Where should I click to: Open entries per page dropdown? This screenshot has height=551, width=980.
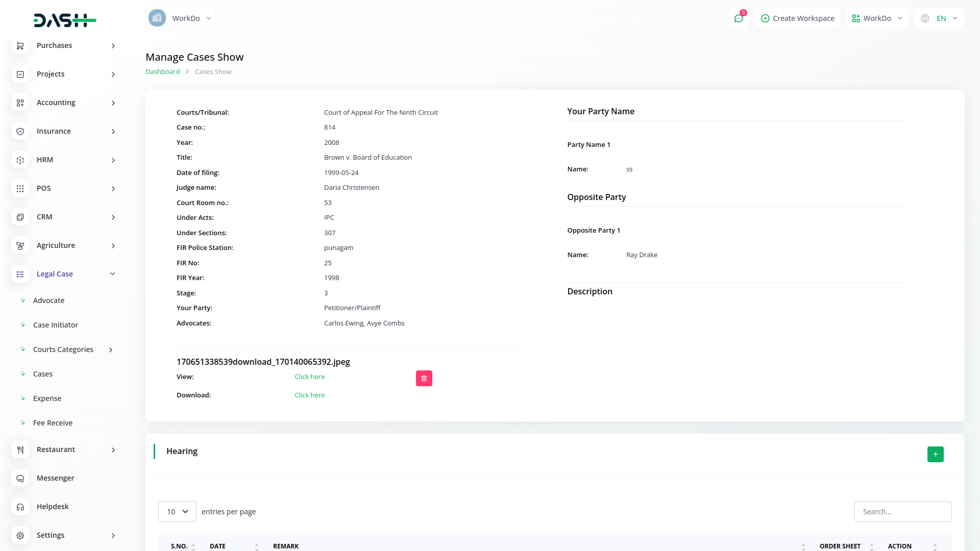point(177,511)
